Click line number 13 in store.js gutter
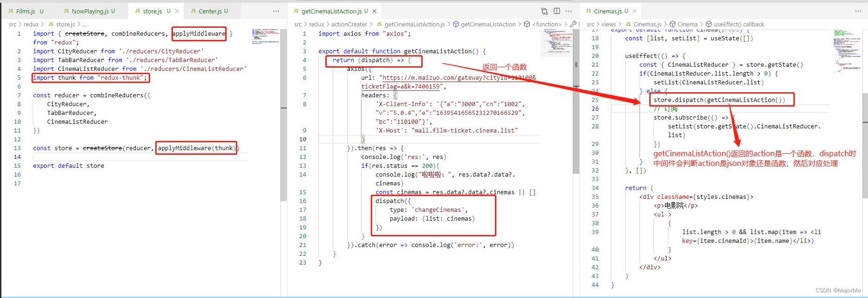Viewport: 868px width, 298px height. [17, 148]
